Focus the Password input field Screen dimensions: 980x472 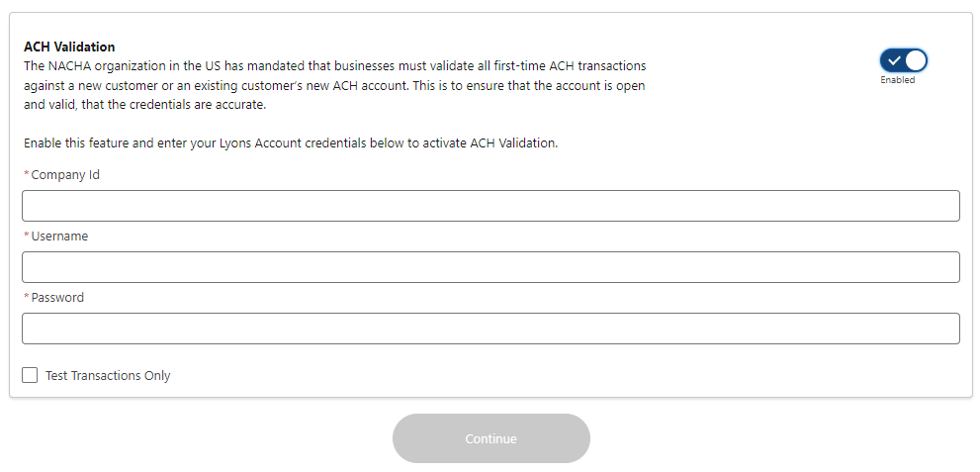click(490, 329)
